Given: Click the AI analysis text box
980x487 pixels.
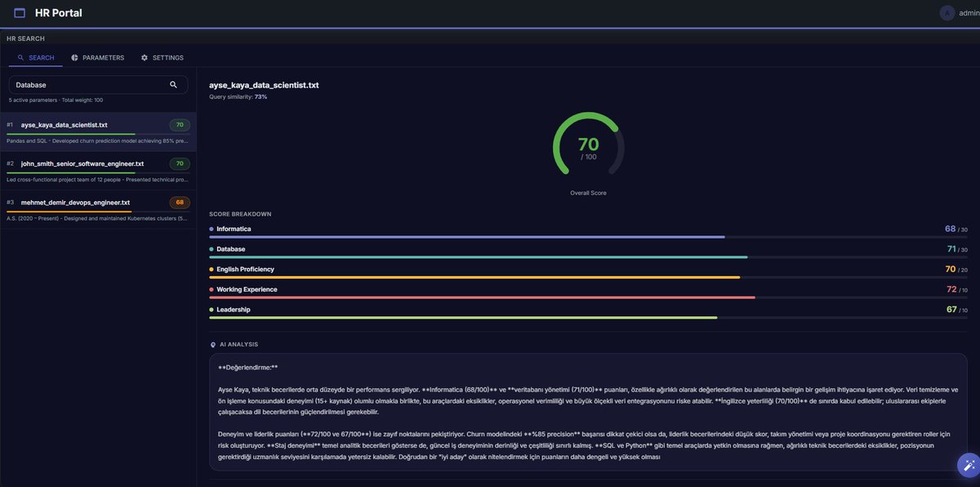Looking at the screenshot, I should [x=588, y=412].
